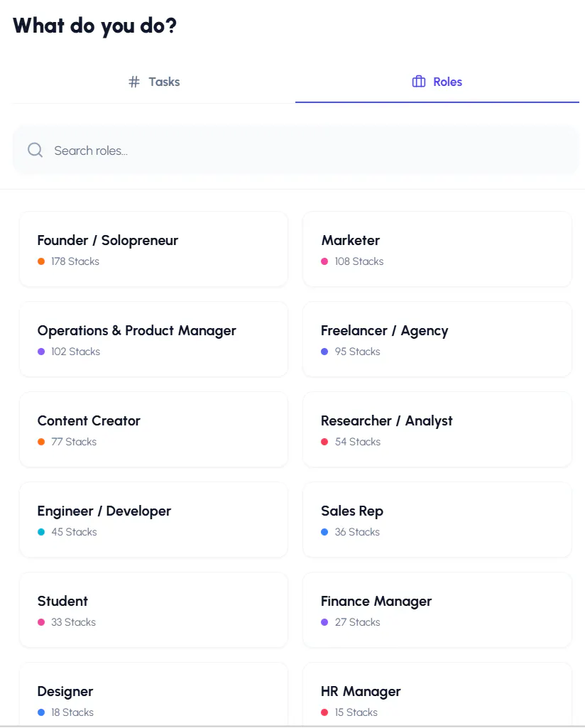Click the '108 Stacks' count text
The height and width of the screenshot is (728, 585).
359,261
